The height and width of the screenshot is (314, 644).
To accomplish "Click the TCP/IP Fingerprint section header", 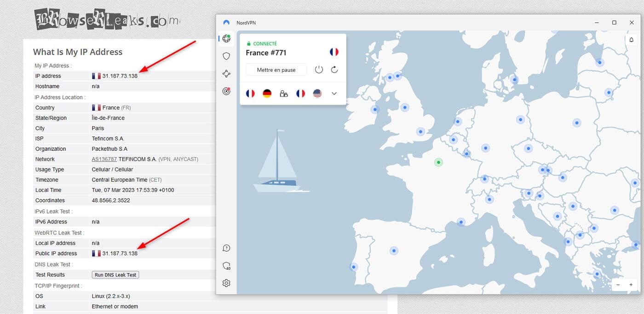I will [58, 285].
